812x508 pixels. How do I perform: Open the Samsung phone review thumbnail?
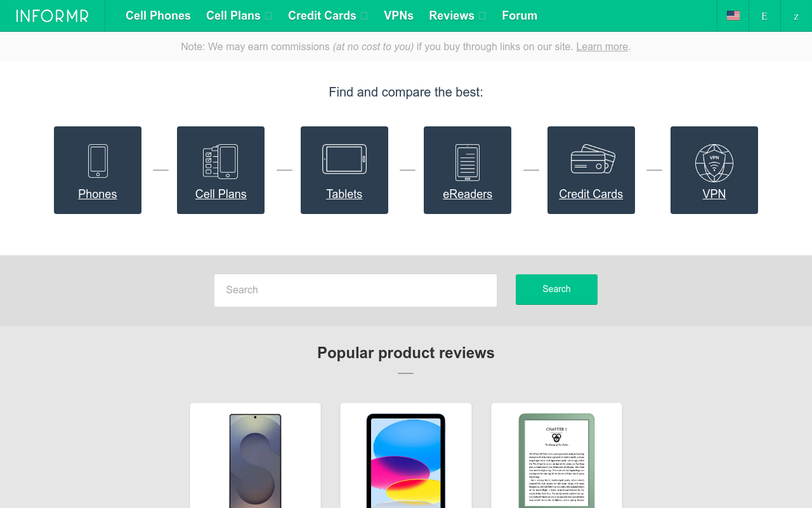coord(255,460)
